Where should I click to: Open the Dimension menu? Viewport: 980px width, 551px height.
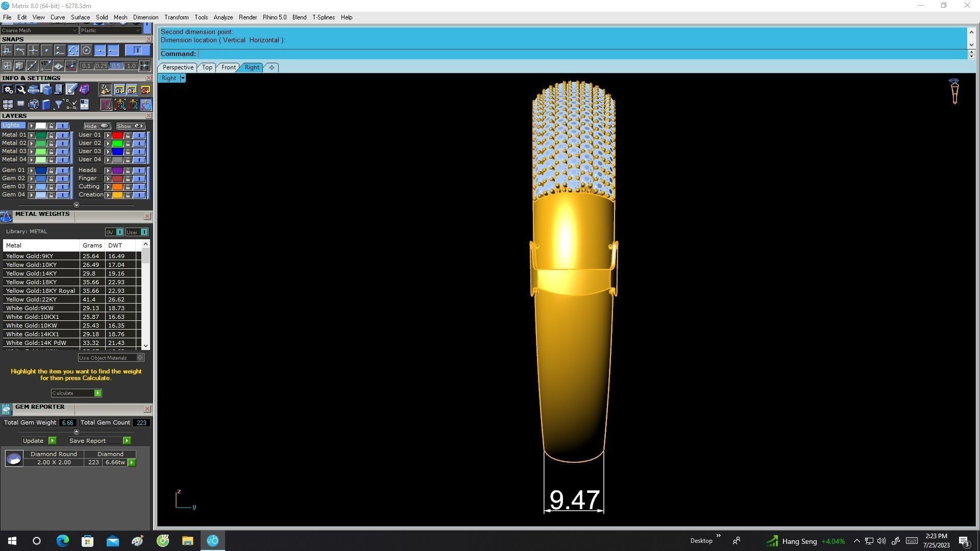145,17
